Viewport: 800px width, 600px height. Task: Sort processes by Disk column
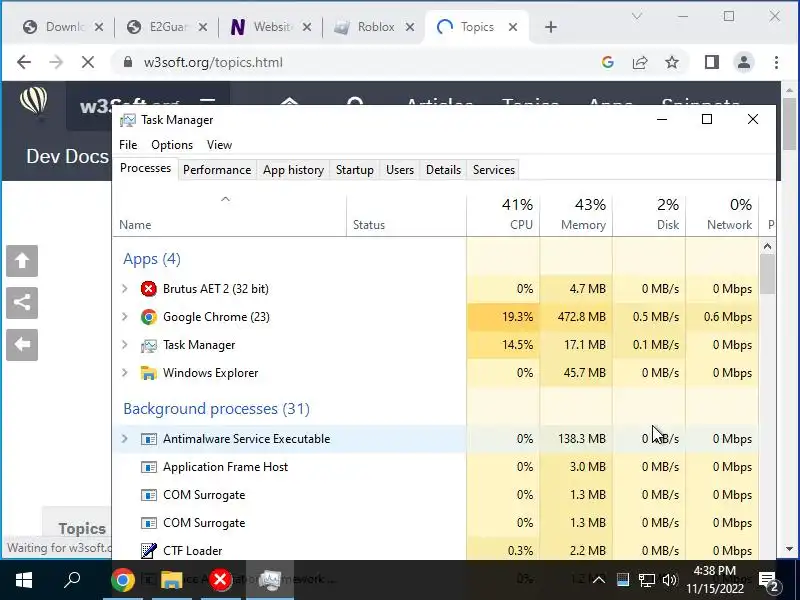coord(649,214)
